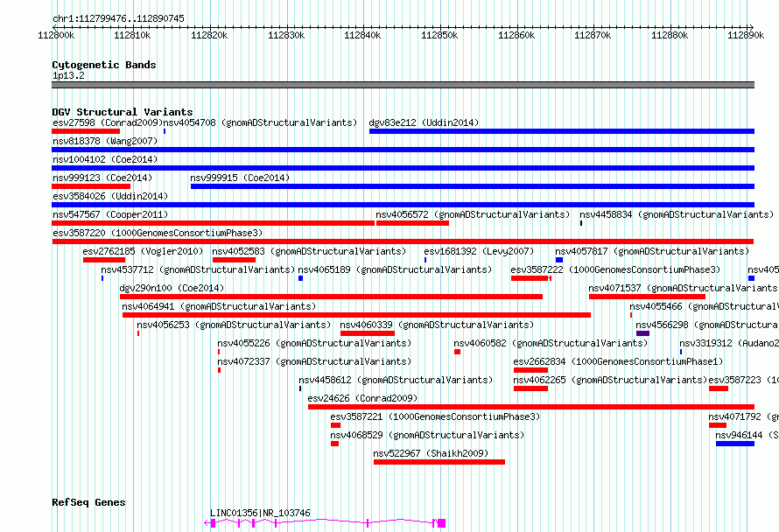The image size is (779, 532).
Task: Click the red bar under nsv547567
Action: pyautogui.click(x=214, y=223)
